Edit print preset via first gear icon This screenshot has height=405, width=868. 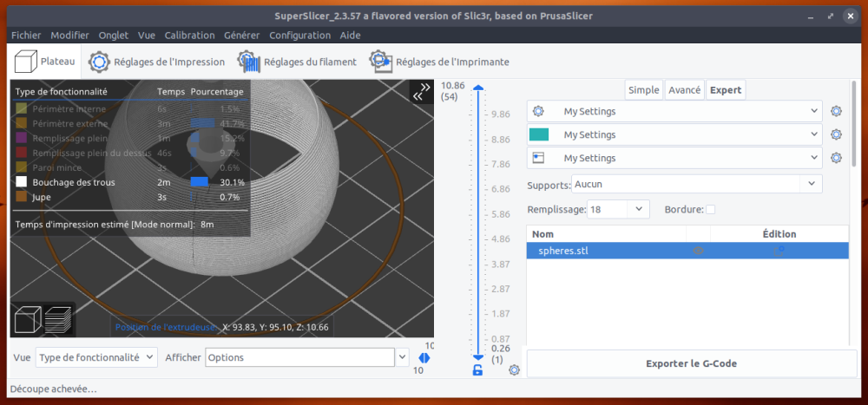tap(836, 111)
